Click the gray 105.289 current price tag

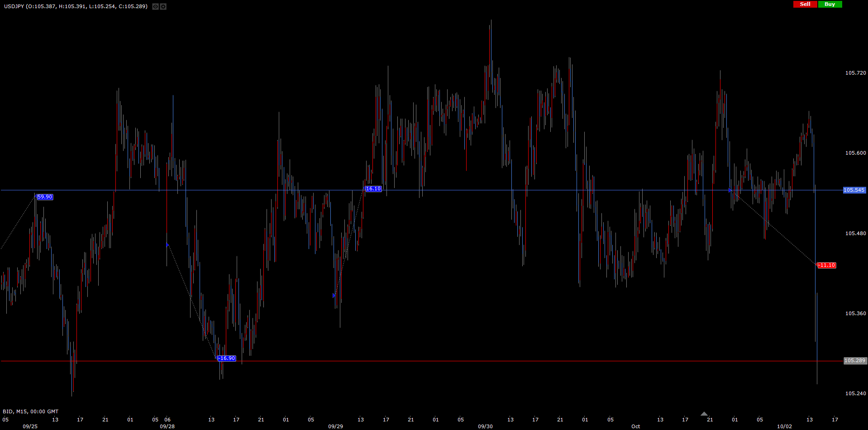point(854,361)
